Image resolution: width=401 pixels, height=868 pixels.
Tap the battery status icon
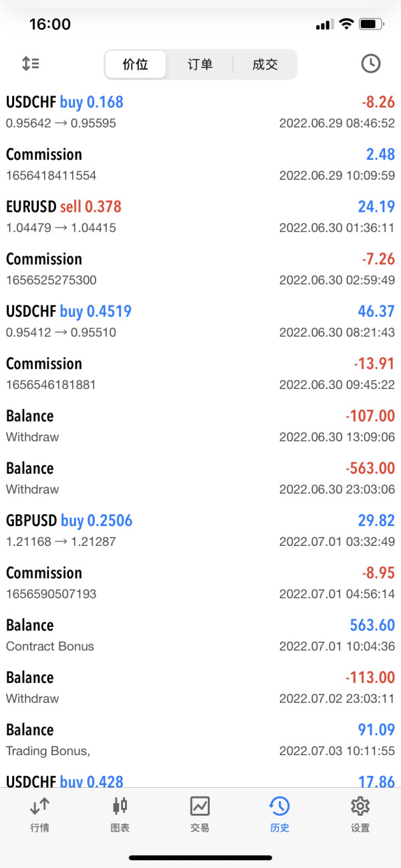[x=370, y=25]
